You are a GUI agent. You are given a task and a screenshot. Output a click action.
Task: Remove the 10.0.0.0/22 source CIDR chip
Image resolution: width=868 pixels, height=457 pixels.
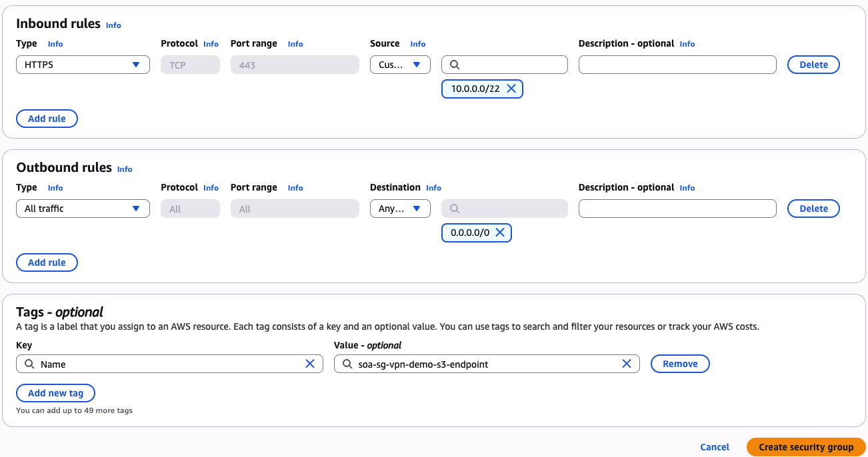[x=511, y=89]
